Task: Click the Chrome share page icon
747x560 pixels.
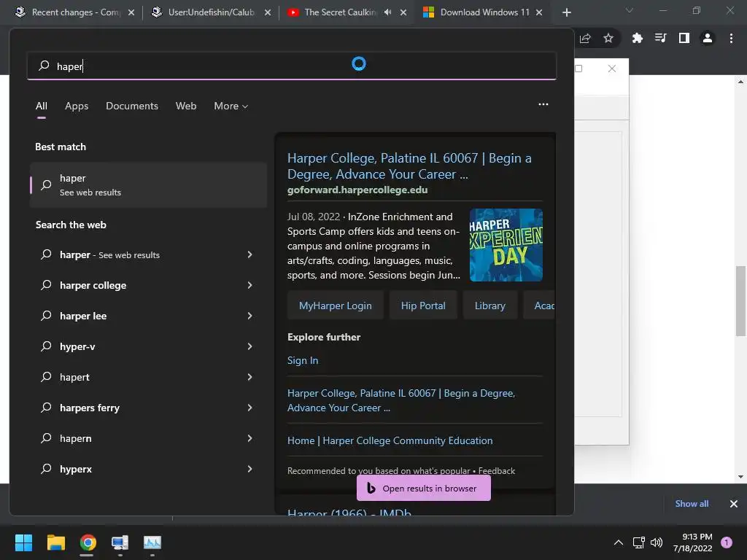Action: pyautogui.click(x=586, y=38)
